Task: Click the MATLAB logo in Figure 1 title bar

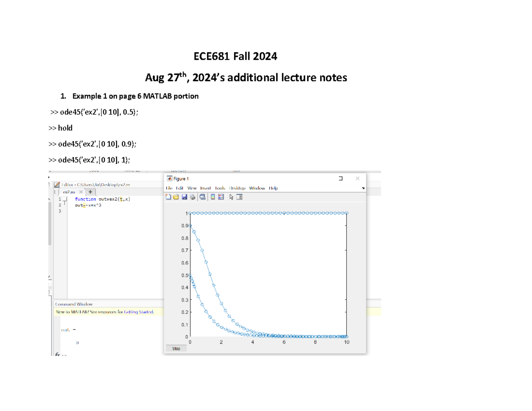Action: pyautogui.click(x=169, y=178)
